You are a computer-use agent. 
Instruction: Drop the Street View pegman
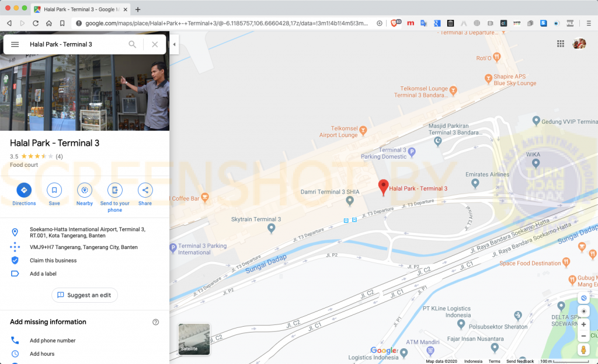(583, 349)
